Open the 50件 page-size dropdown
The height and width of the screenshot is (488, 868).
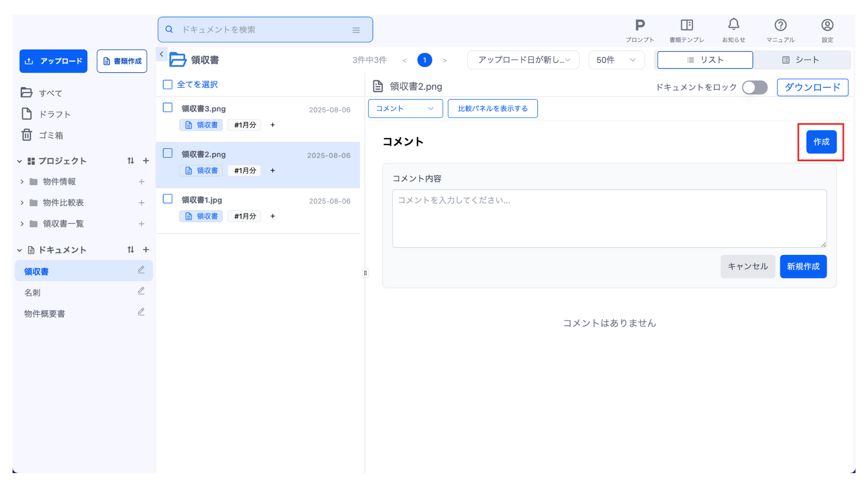point(616,60)
